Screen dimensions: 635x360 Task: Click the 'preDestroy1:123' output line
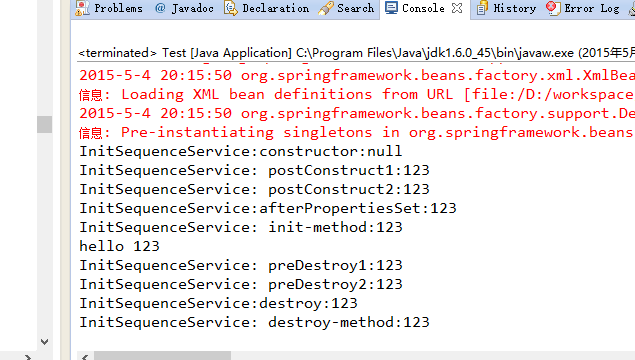pyautogui.click(x=241, y=265)
